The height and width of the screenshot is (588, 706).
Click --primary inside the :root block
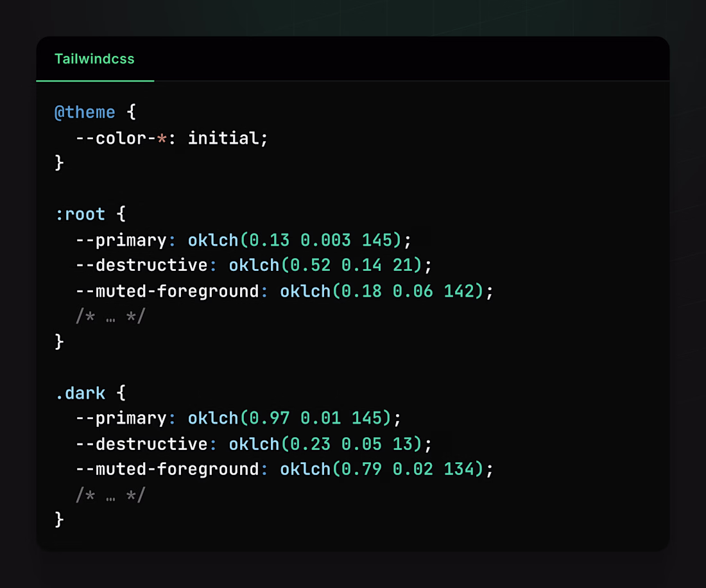pyautogui.click(x=121, y=240)
